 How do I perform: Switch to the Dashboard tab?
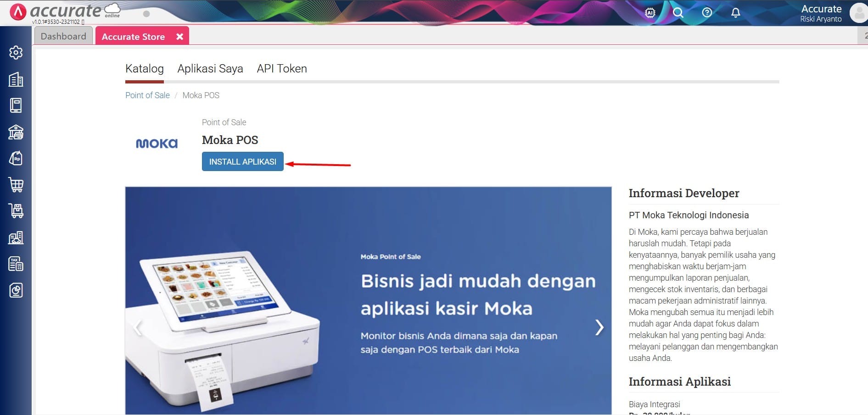pyautogui.click(x=63, y=36)
